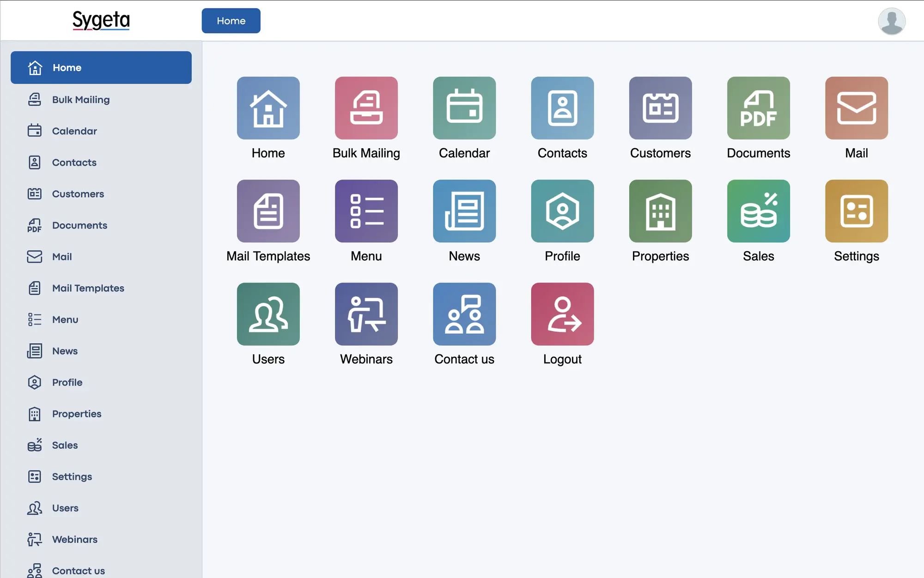Viewport: 924px width, 578px height.
Task: Select Sales in the sidebar
Action: [x=101, y=445]
